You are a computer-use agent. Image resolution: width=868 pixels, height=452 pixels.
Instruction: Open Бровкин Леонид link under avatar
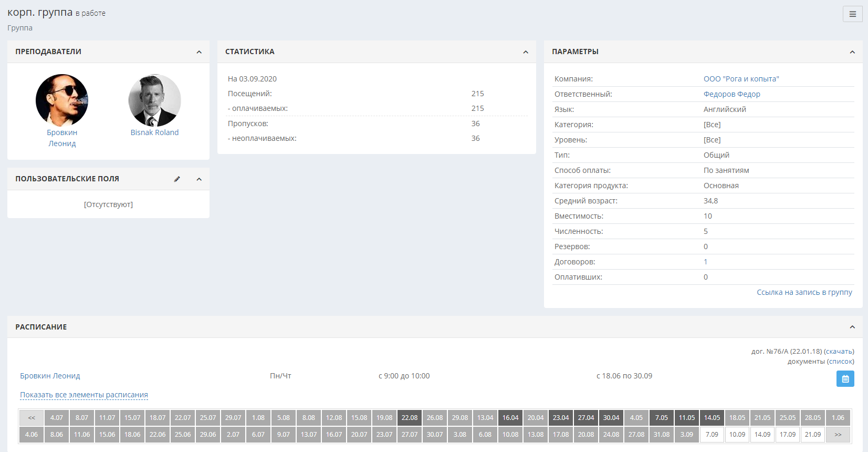coord(62,138)
